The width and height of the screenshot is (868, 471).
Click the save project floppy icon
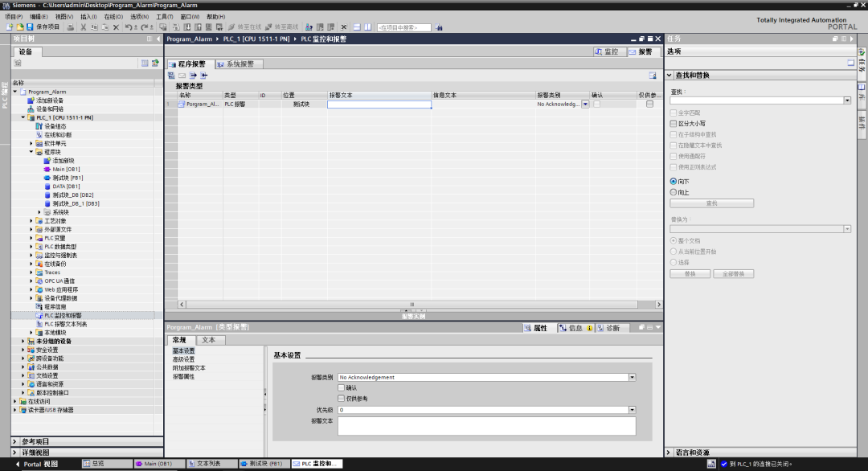point(30,27)
